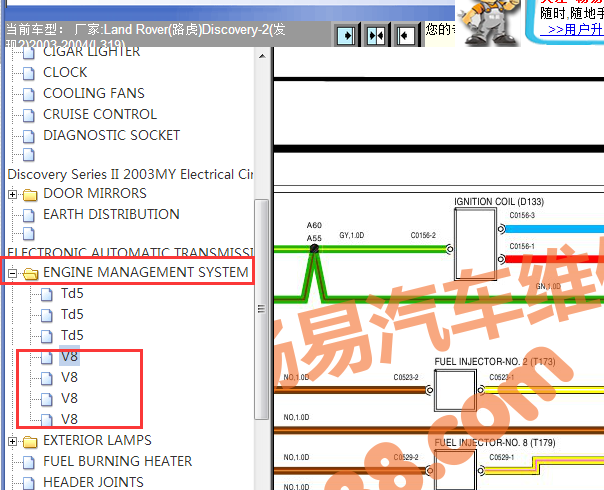Click the FUEL BURNING HEATER page icon
Image resolution: width=604 pixels, height=490 pixels.
(29, 462)
